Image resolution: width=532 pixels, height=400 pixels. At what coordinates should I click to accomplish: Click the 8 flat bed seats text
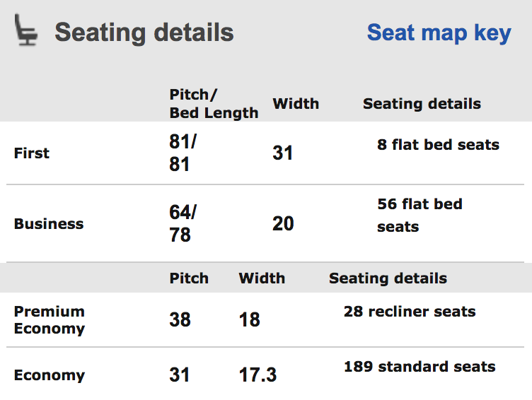coord(438,145)
